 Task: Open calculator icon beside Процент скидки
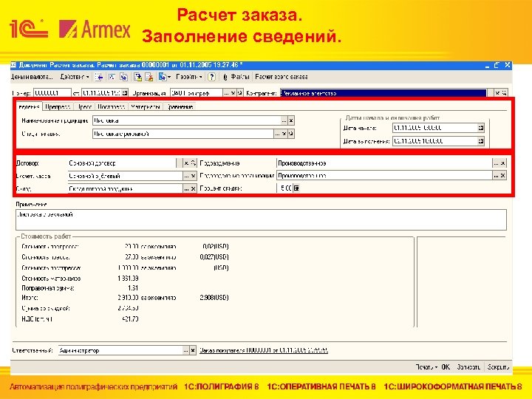click(296, 188)
